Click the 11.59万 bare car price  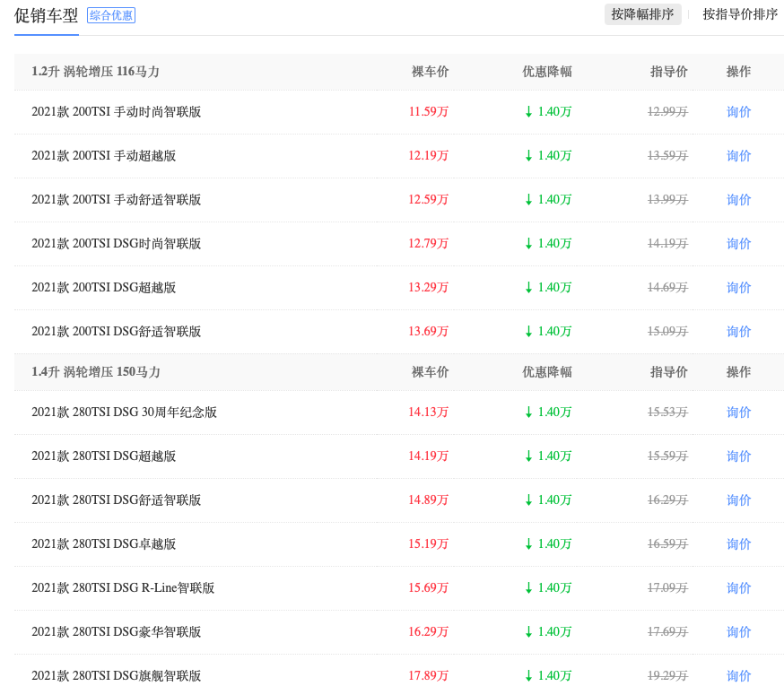428,112
